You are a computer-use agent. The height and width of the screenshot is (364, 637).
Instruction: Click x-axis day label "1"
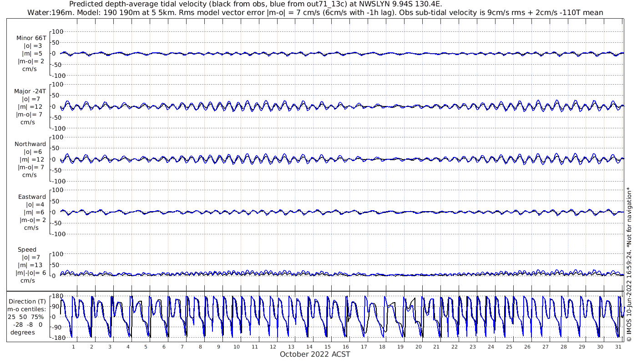(73, 346)
